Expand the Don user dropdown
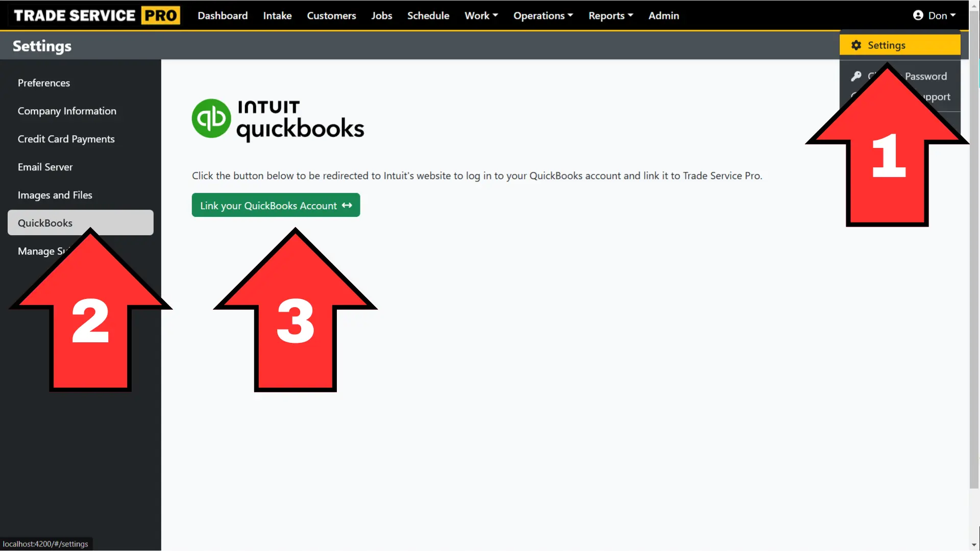This screenshot has width=980, height=551. 939,15
